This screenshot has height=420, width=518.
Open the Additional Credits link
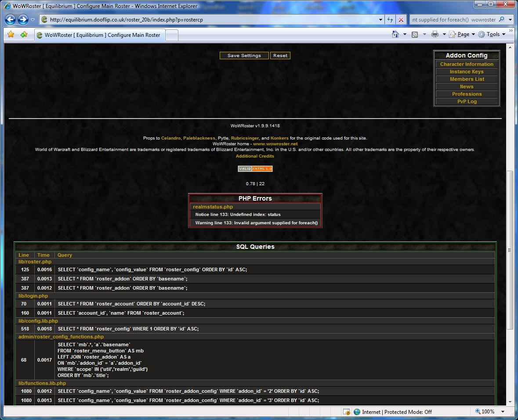click(x=255, y=156)
